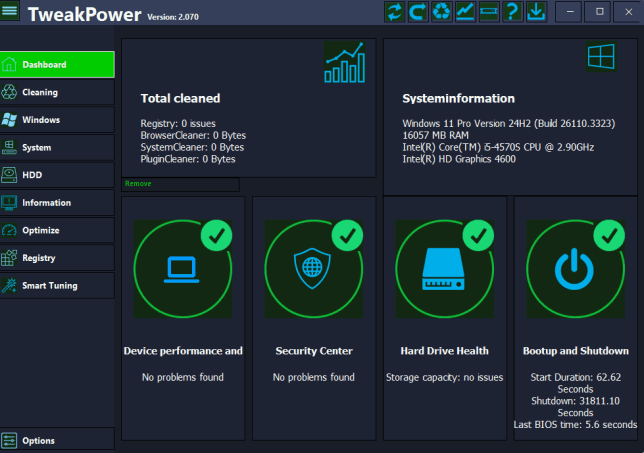Screen dimensions: 644x453
Task: Click the line chart toolbar icon
Action: click(465, 12)
